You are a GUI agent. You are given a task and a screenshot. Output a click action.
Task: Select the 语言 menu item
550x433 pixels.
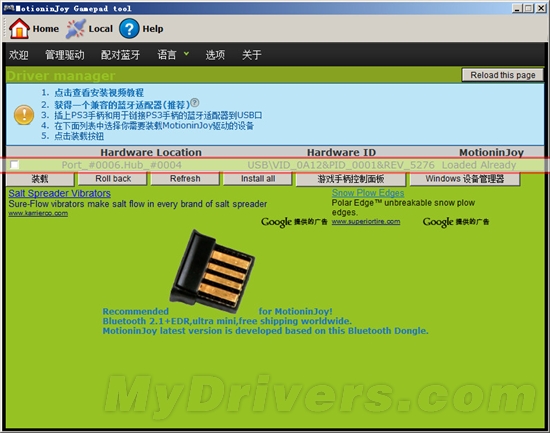[167, 54]
